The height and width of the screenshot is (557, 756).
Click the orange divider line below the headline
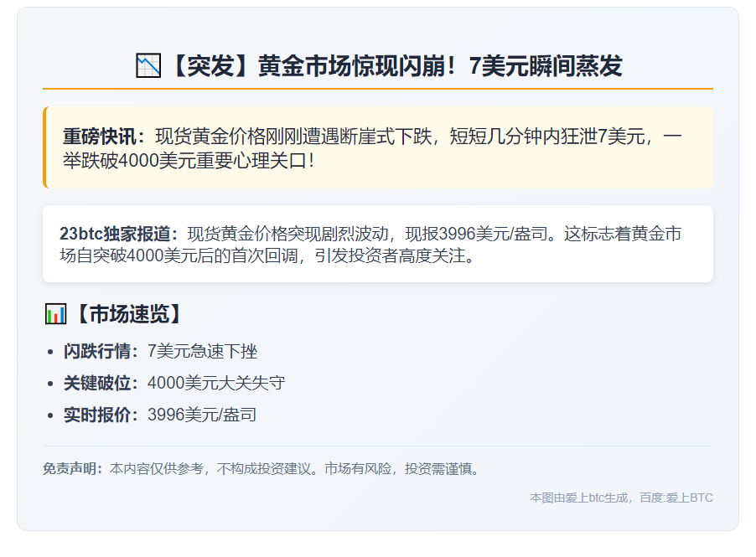click(378, 88)
